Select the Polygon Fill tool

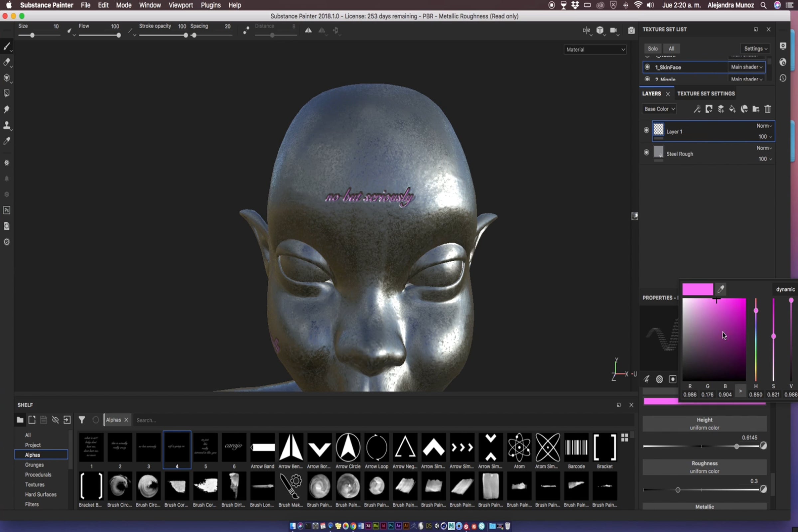pyautogui.click(x=6, y=93)
